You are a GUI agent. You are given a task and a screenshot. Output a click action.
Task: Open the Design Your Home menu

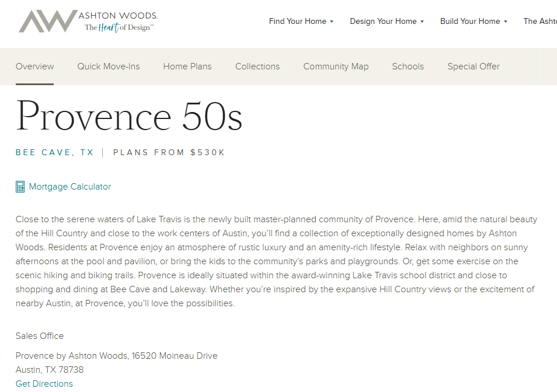click(383, 21)
